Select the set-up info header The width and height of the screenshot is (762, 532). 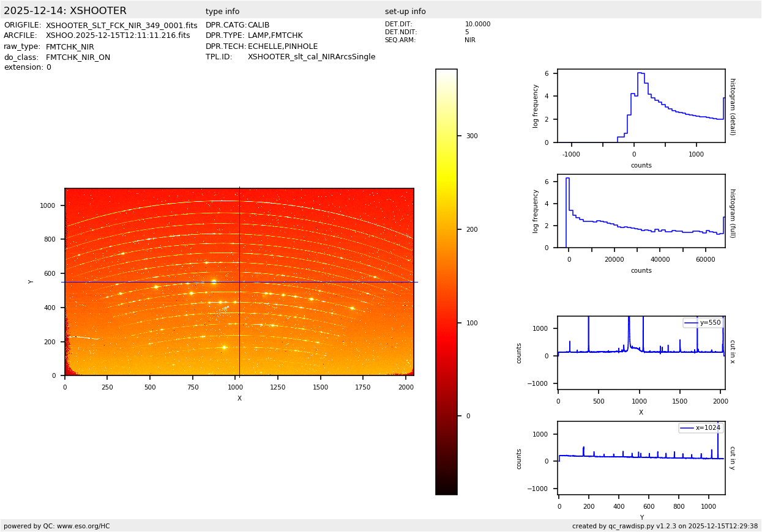[405, 12]
